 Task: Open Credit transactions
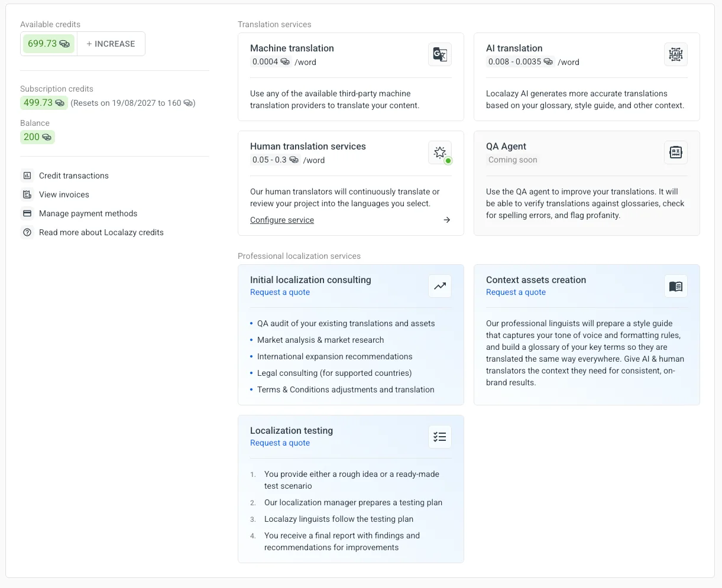point(74,176)
